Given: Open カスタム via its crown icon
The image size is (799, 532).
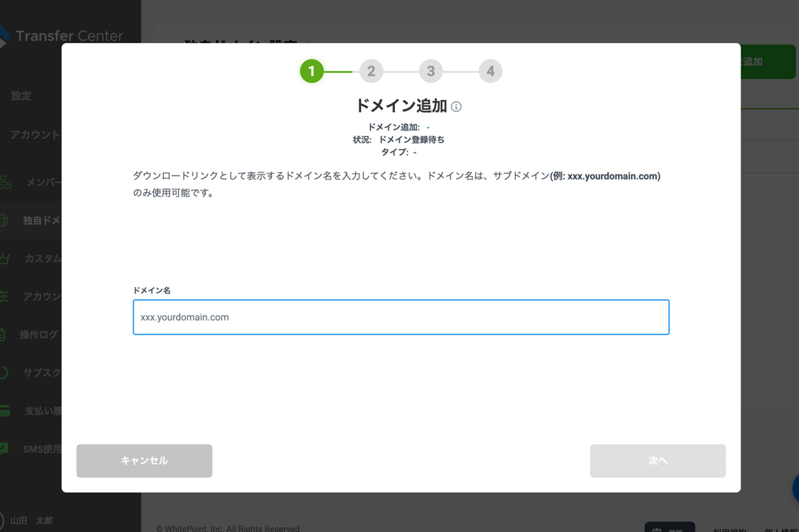Looking at the screenshot, I should 5,258.
